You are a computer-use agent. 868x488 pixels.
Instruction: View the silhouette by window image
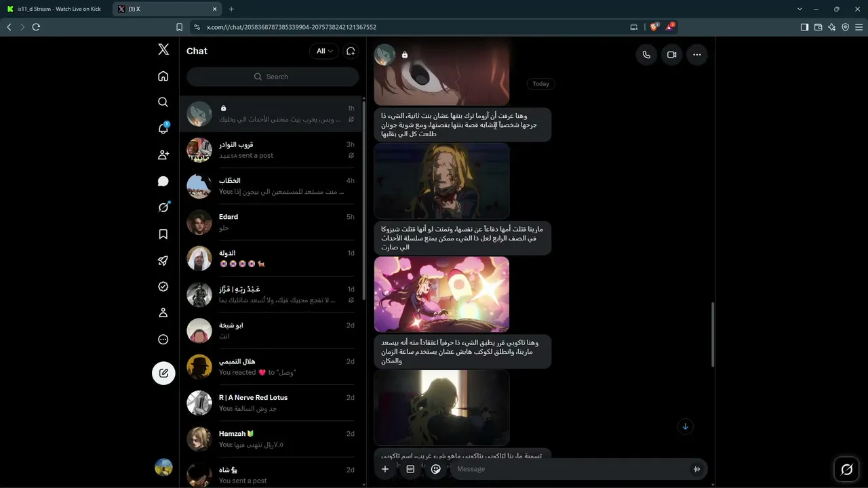[441, 407]
